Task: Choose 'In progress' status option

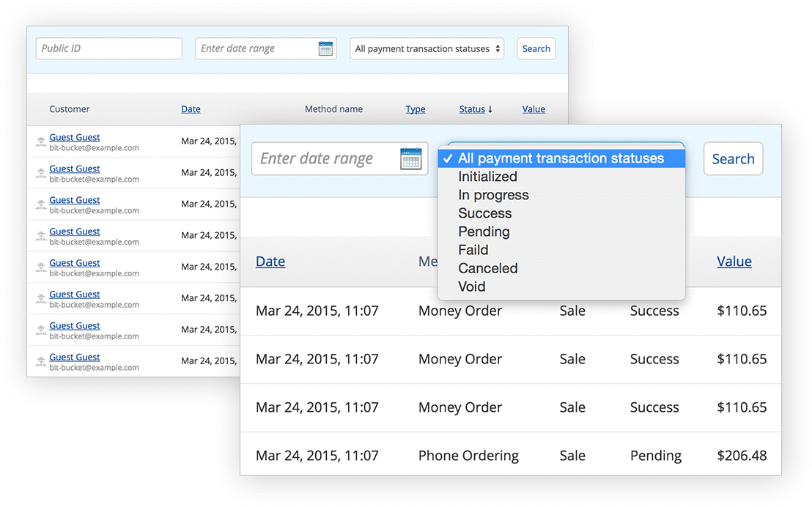Action: (x=493, y=195)
